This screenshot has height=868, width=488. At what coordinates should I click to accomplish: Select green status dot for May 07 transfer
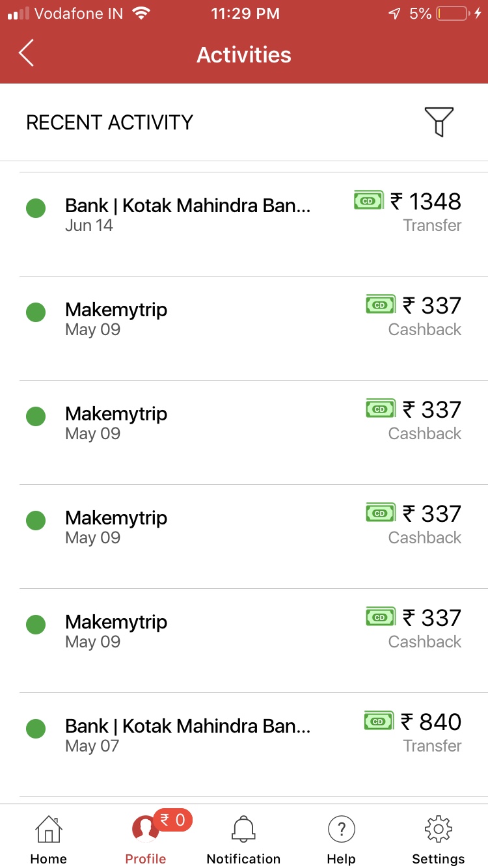tap(36, 729)
